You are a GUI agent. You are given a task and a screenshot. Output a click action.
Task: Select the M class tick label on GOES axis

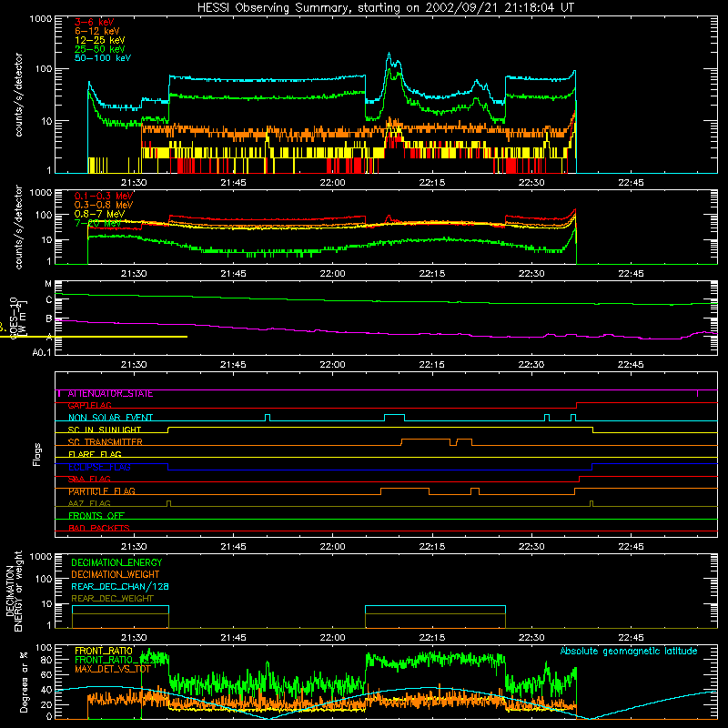tap(48, 284)
